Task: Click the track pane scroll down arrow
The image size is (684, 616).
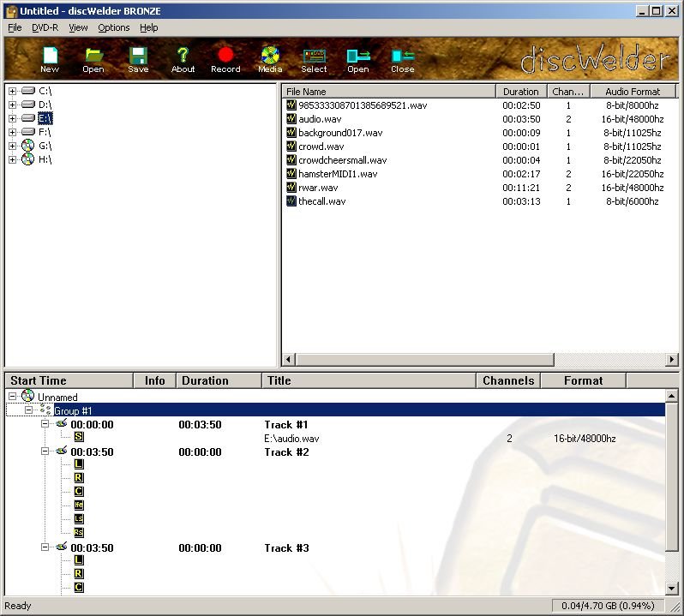Action: pos(672,589)
